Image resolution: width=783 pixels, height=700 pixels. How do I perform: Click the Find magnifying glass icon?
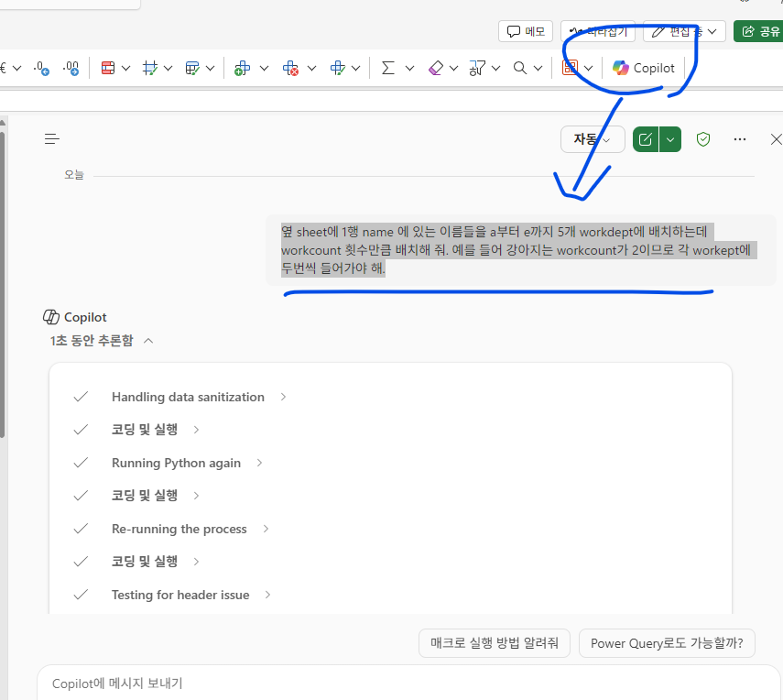click(x=520, y=68)
